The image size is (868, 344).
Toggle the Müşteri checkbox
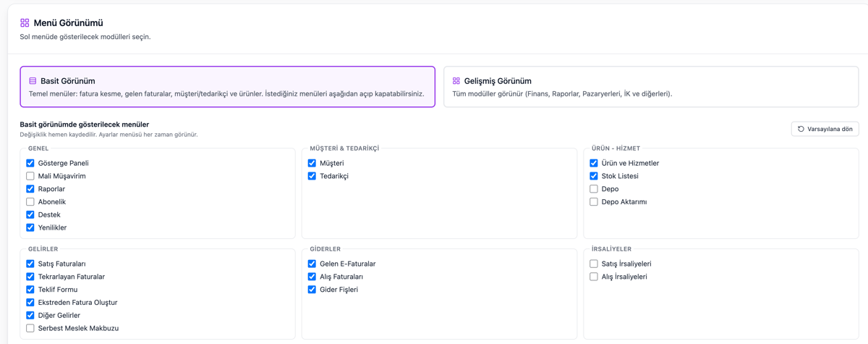(x=312, y=163)
